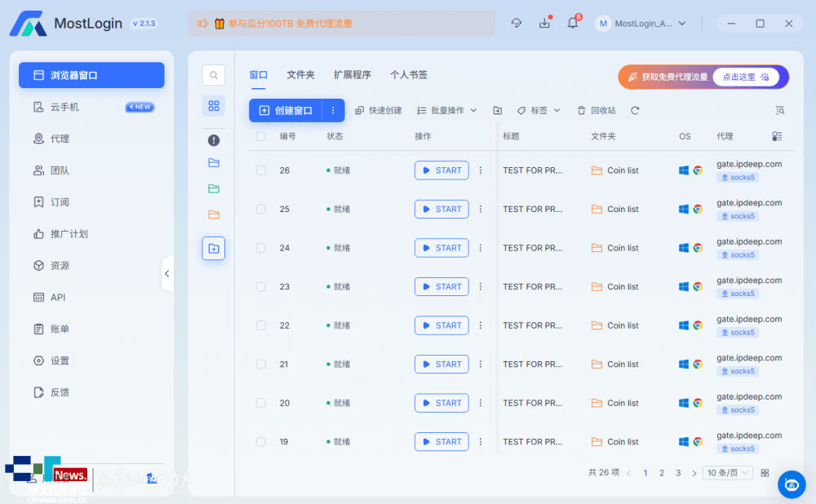This screenshot has width=816, height=504.
Task: Switch to grid view icon in folder sidebar
Action: pyautogui.click(x=214, y=106)
